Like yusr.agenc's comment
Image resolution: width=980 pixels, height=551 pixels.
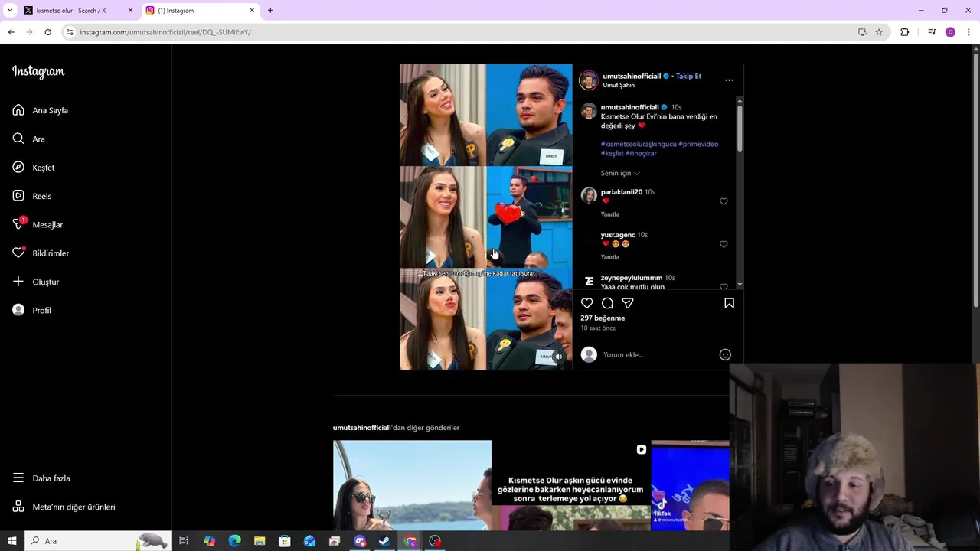pyautogui.click(x=724, y=244)
